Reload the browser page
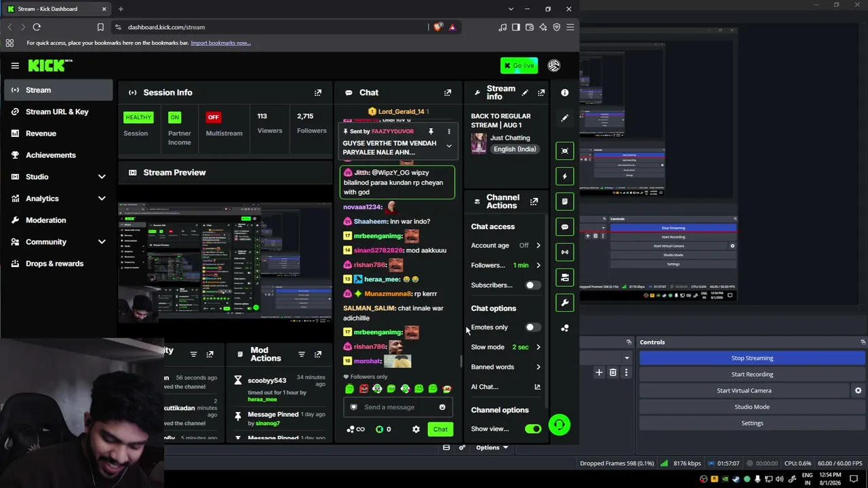This screenshot has height=488, width=868. [x=37, y=27]
